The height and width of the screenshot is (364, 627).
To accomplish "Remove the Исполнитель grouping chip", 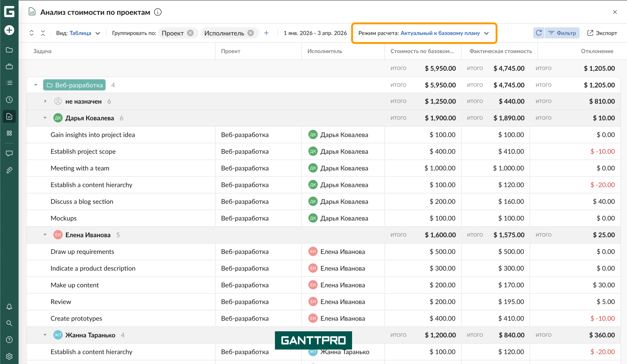I will [x=251, y=32].
